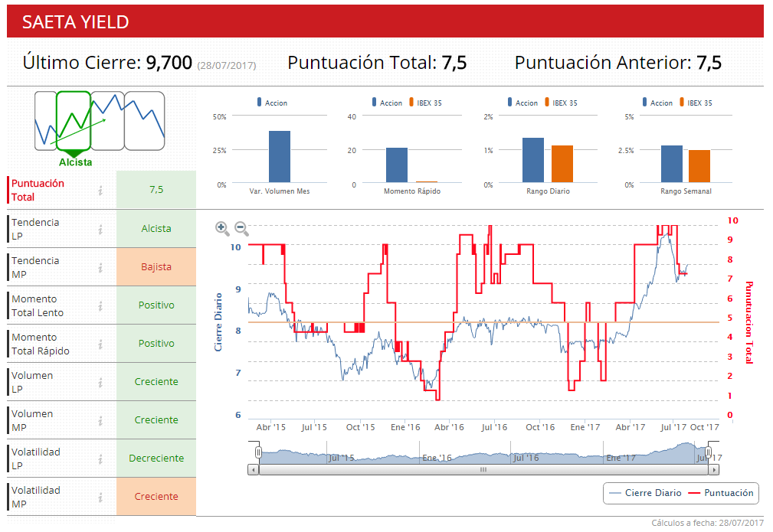This screenshot has height=532, width=773.
Task: Click the Accion bar in Momento Rápido
Action: point(397,165)
